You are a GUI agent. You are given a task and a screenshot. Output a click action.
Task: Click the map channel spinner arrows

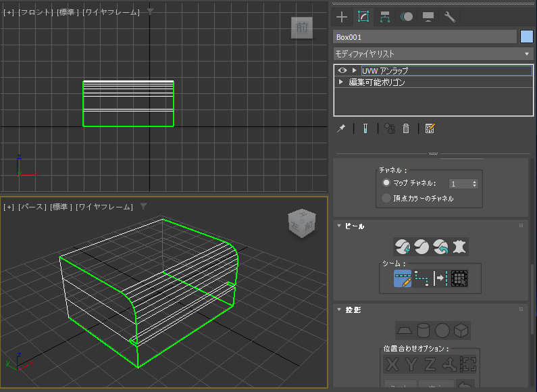(x=475, y=184)
